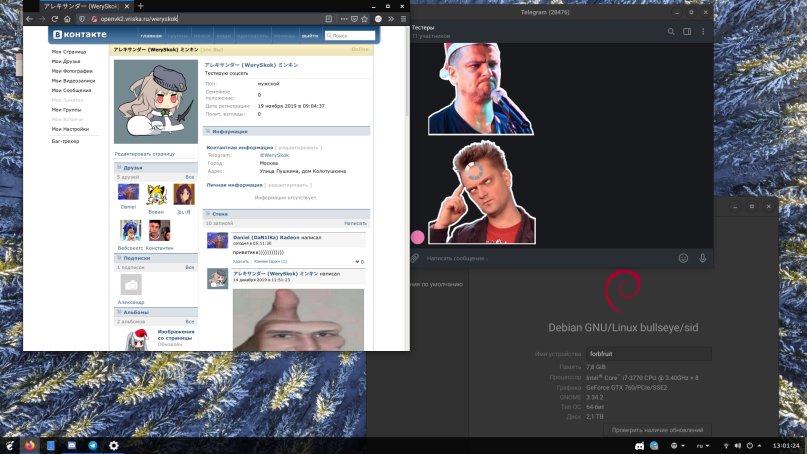Toggle Telegram's side panel icon

pyautogui.click(x=688, y=32)
